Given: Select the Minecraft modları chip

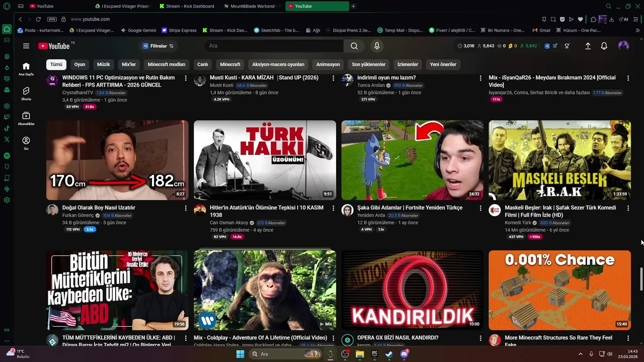Looking at the screenshot, I should coord(167,64).
